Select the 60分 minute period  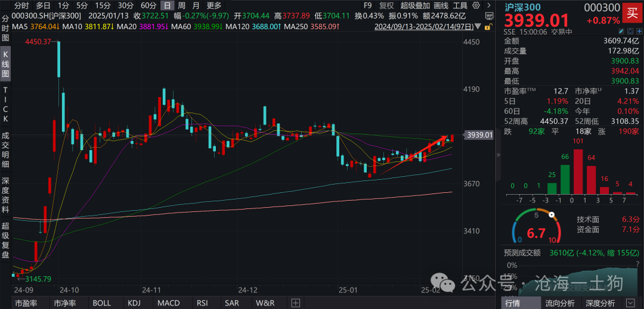click(148, 5)
